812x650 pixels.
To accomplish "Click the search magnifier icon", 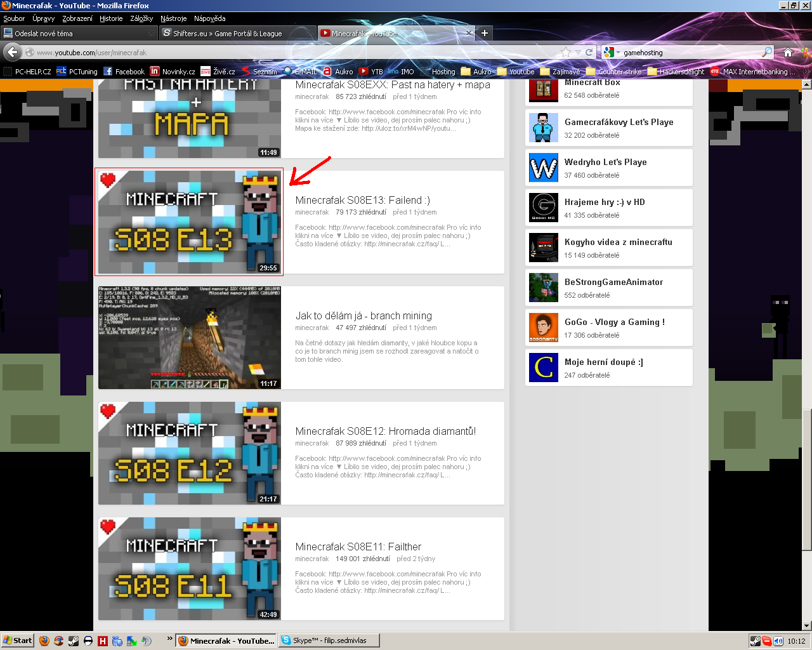I will click(767, 52).
